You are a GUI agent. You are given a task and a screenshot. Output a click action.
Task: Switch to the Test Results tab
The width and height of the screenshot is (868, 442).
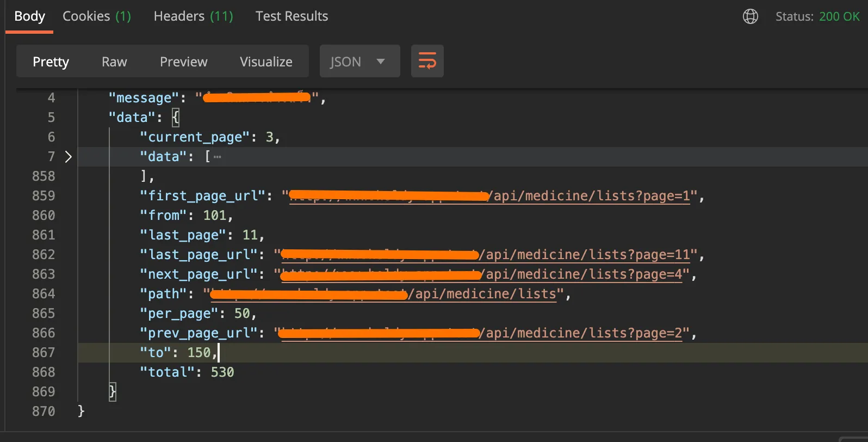click(292, 16)
